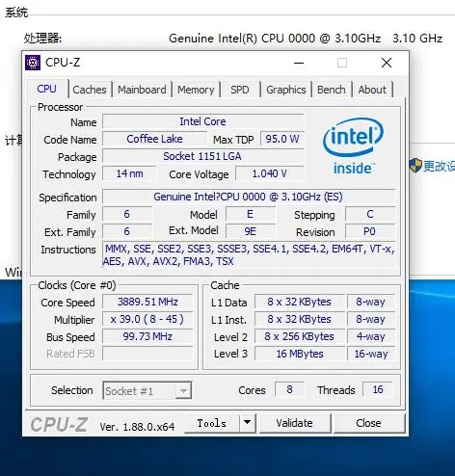Click the Ver. 1.88.0.x64 version text

click(x=137, y=427)
